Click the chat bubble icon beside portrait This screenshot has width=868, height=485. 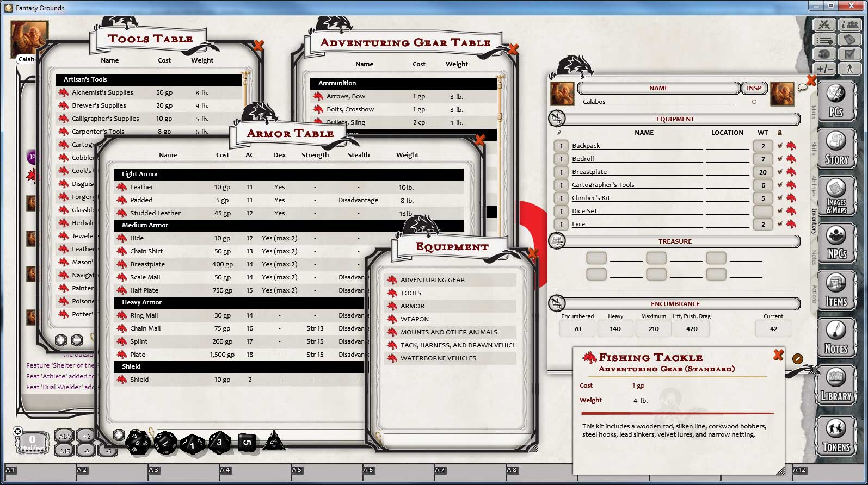802,88
